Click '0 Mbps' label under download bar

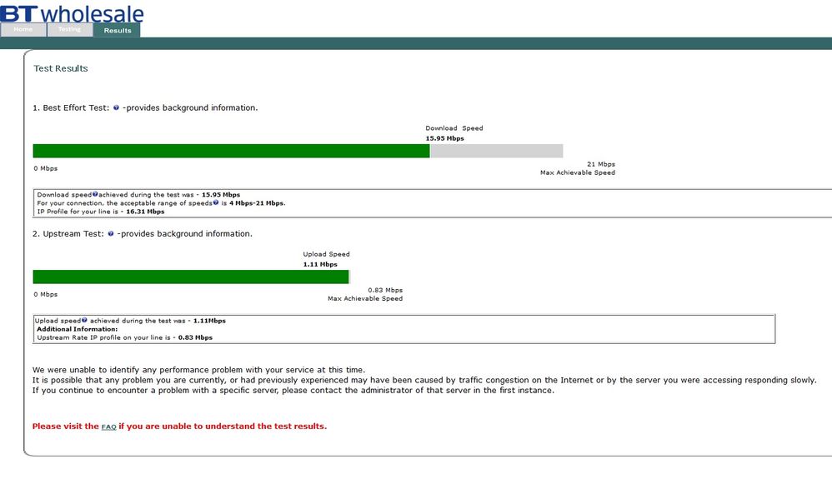point(46,168)
